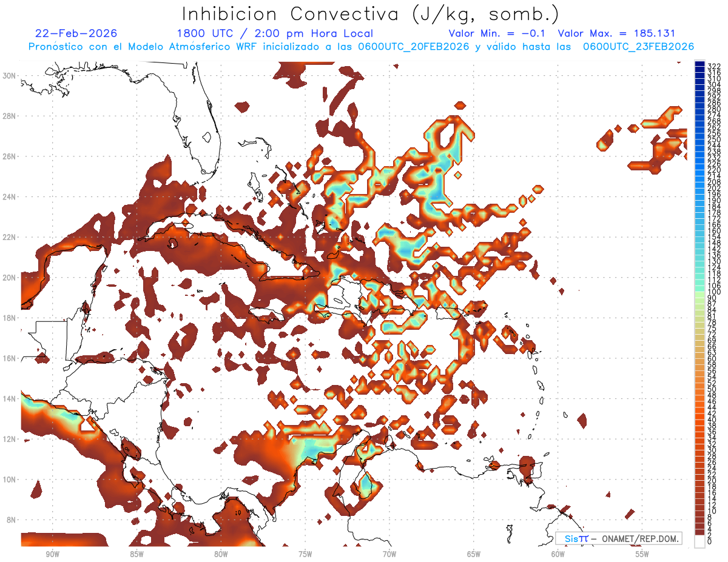Click the "80W" longitude label

(x=221, y=555)
